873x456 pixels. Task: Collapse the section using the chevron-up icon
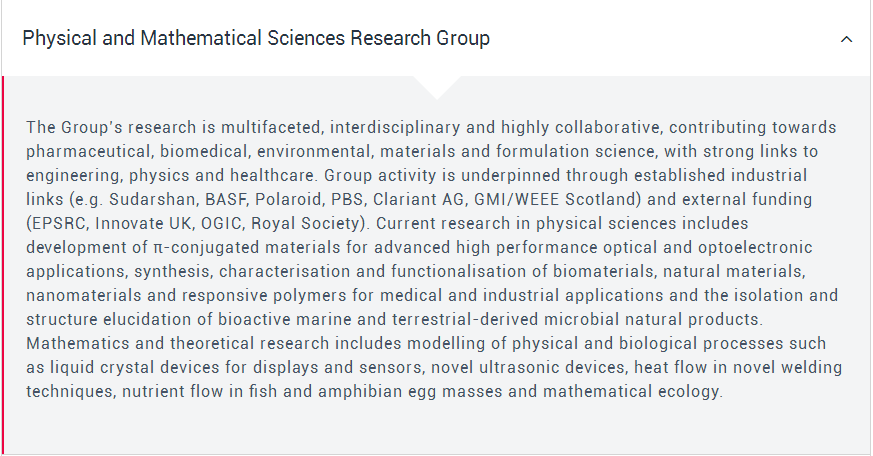(846, 39)
